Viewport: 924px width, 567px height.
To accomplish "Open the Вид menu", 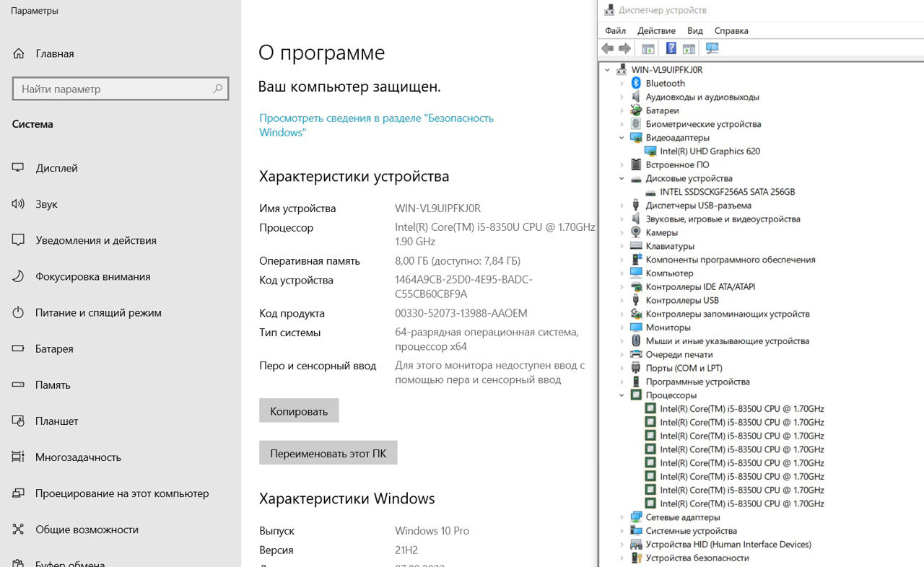I will [x=695, y=30].
